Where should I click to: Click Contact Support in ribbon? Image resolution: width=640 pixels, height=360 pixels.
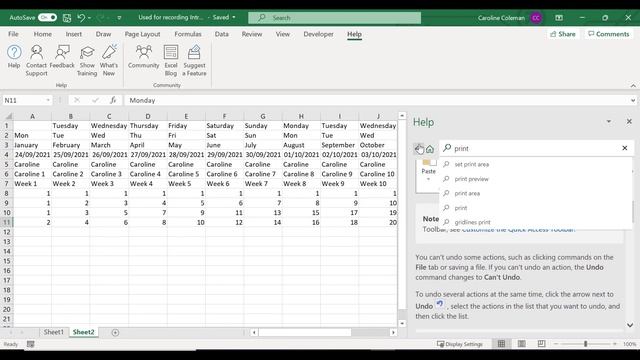tap(36, 60)
